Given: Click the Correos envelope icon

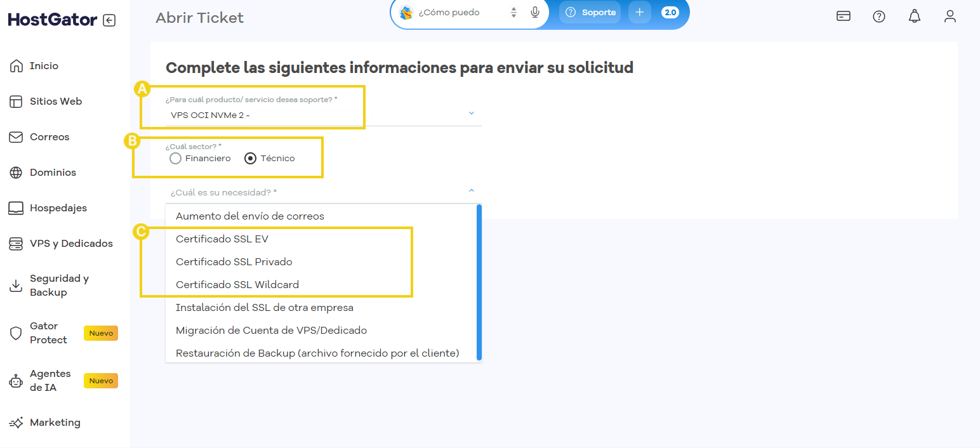Looking at the screenshot, I should click(17, 137).
